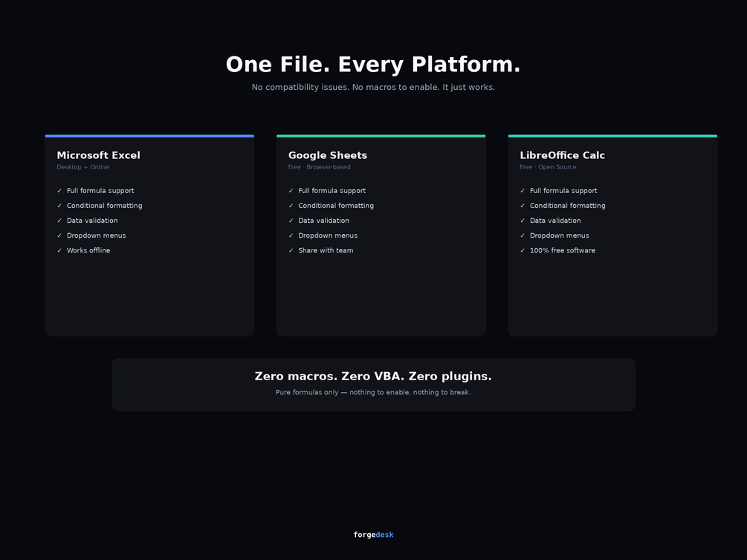Click the "Zero macros. Zero VBA. Zero plugins." banner heading

(373, 377)
